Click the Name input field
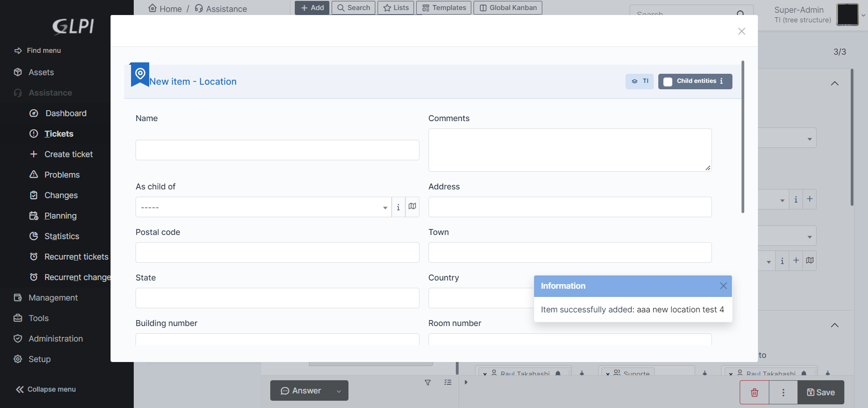This screenshot has height=408, width=868. 277,150
